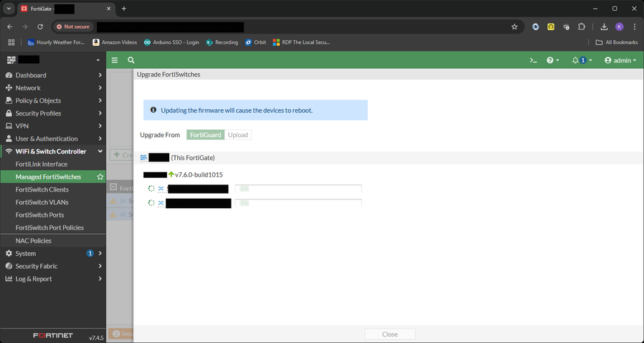Open Arduino SSO - Login bookmark

pos(171,42)
